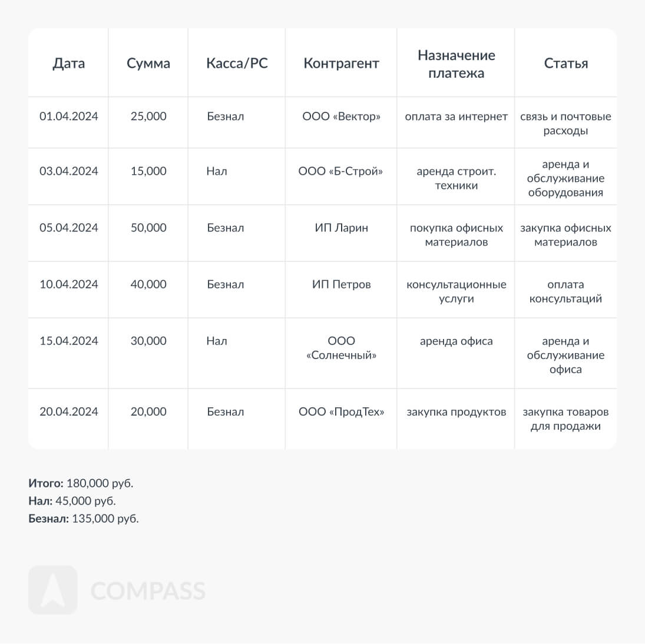This screenshot has height=644, width=645.
Task: Click the Контрагент column header
Action: pyautogui.click(x=341, y=64)
